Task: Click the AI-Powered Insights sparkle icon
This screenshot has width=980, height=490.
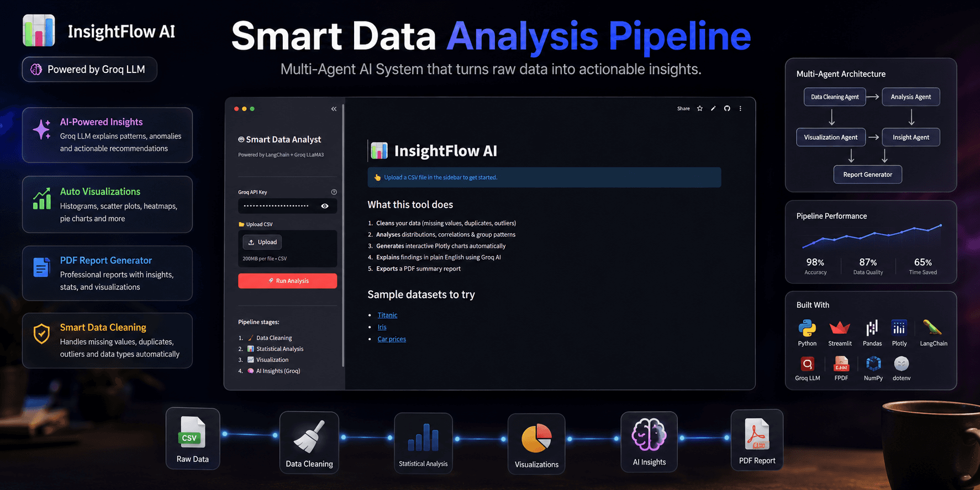Action: point(42,129)
